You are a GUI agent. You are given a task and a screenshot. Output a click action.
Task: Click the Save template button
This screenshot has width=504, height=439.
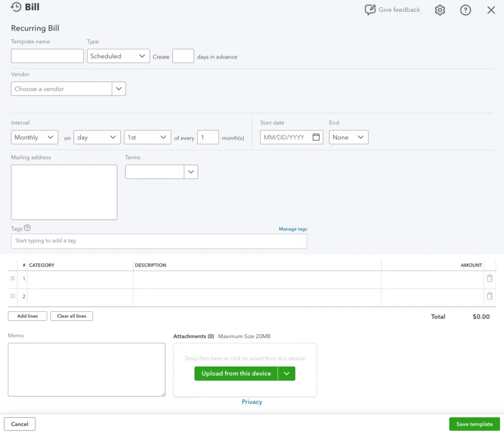pyautogui.click(x=474, y=424)
